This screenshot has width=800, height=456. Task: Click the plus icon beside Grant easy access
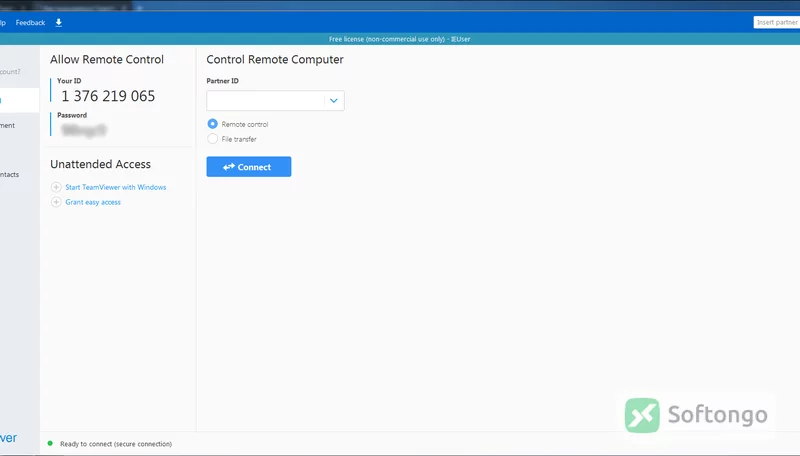tap(56, 202)
